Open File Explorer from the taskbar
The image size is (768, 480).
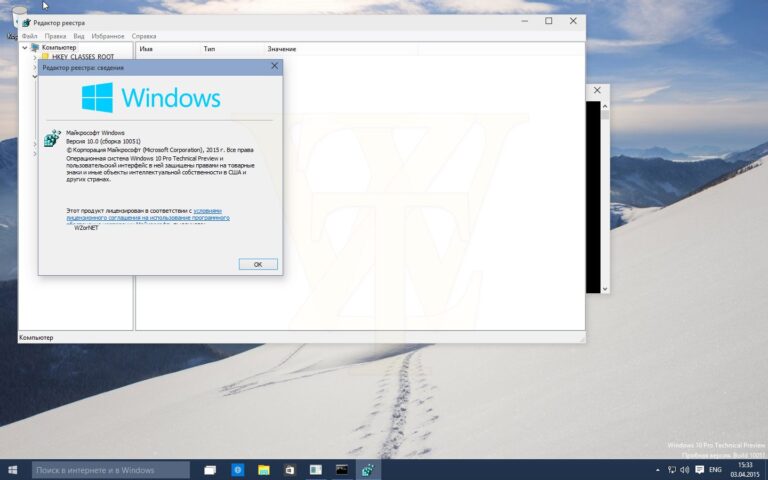(x=264, y=470)
